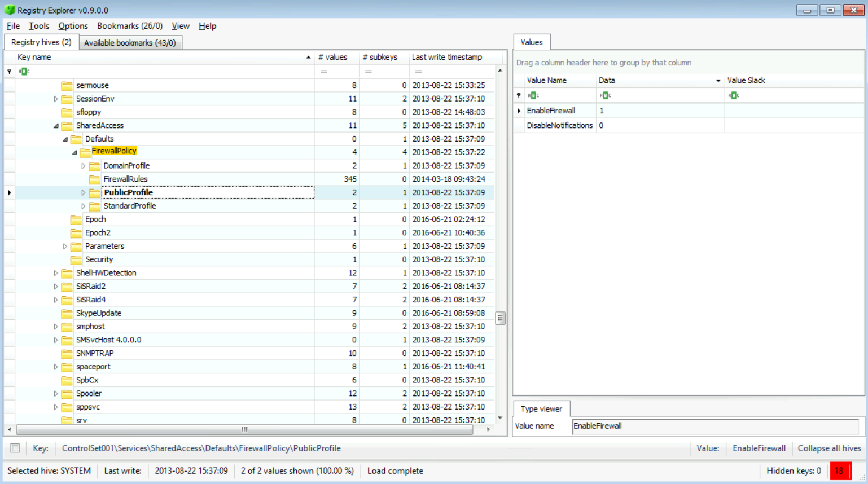Click the smphost folder icon
Screen dimensions: 868x484
(67, 327)
